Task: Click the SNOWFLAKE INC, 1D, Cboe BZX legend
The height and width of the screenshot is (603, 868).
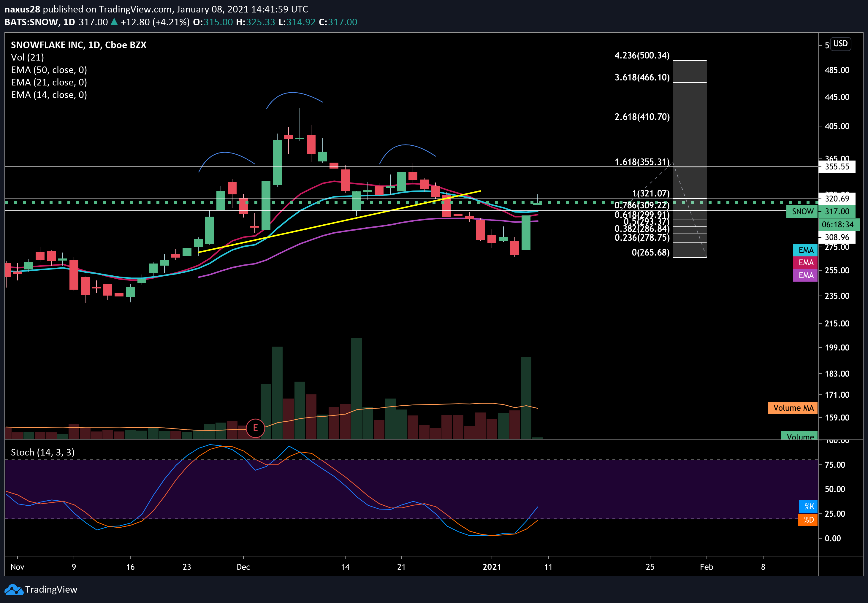Action: (79, 45)
